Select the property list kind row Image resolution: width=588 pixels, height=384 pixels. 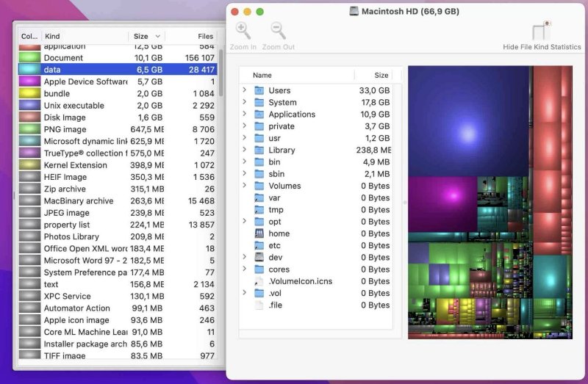[x=118, y=225]
